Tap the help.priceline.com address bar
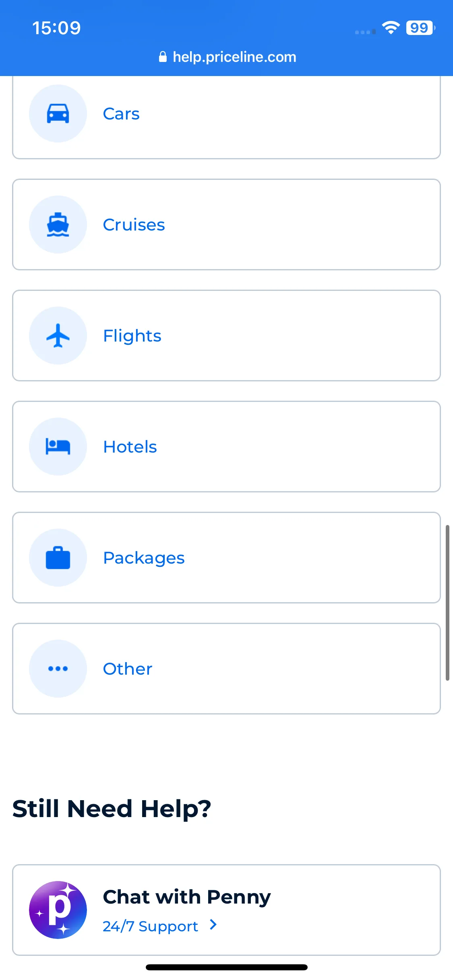 (x=228, y=57)
